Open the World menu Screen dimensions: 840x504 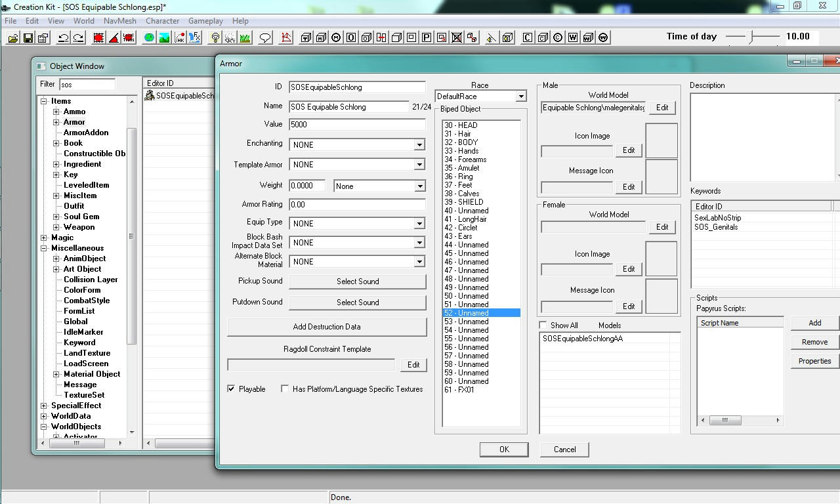point(84,21)
